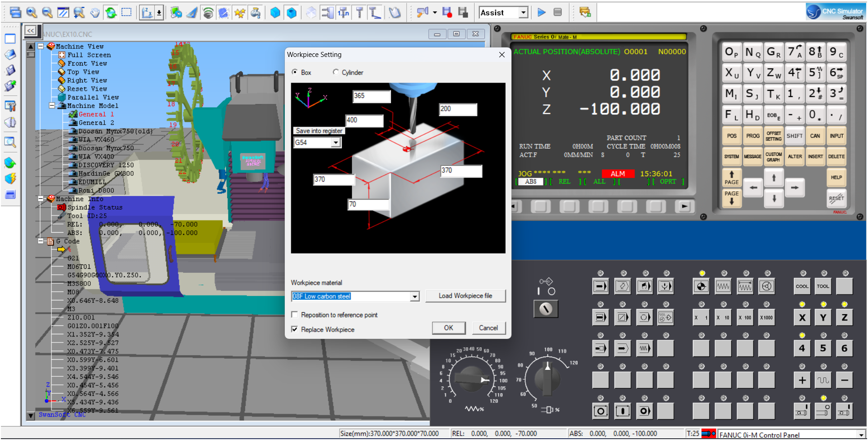
Task: Open the G54 register dropdown
Action: [335, 143]
